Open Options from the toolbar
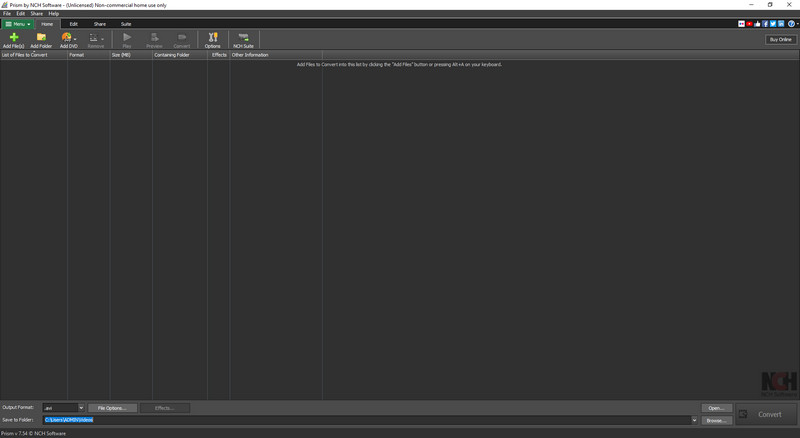Viewport: 800px width, 438px height. [x=212, y=39]
